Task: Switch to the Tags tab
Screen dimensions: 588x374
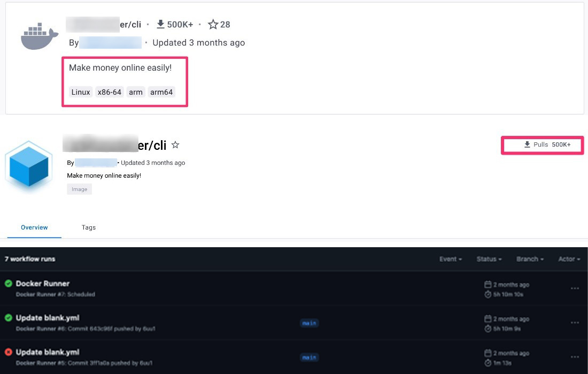Action: [x=89, y=227]
